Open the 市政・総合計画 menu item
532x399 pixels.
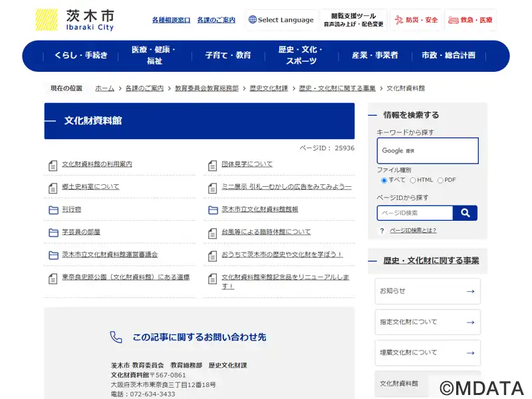coord(448,55)
